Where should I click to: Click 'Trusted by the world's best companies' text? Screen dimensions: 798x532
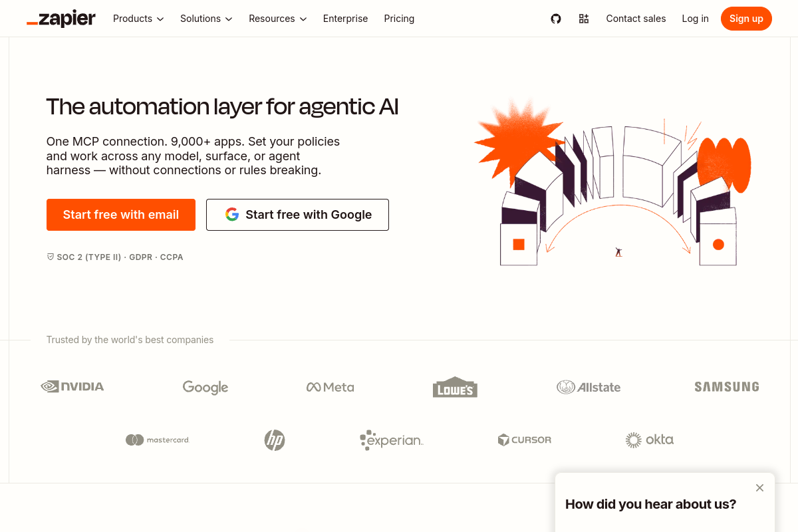(x=130, y=340)
